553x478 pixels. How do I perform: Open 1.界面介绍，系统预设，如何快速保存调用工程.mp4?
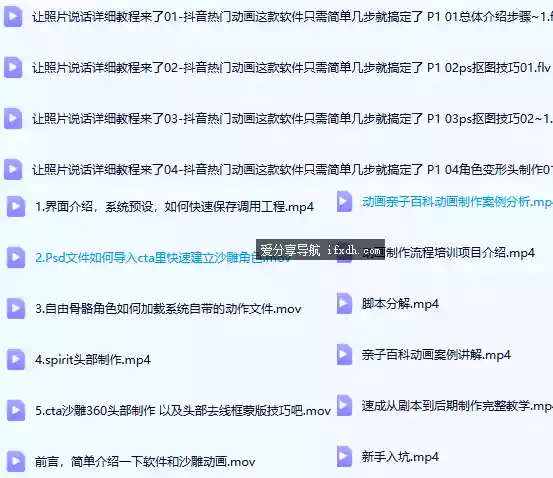(x=174, y=206)
